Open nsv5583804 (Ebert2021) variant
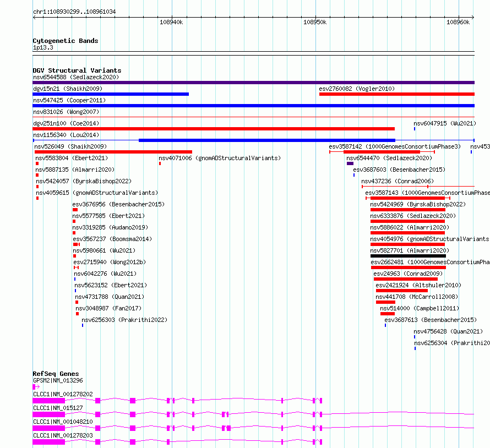 point(71,158)
